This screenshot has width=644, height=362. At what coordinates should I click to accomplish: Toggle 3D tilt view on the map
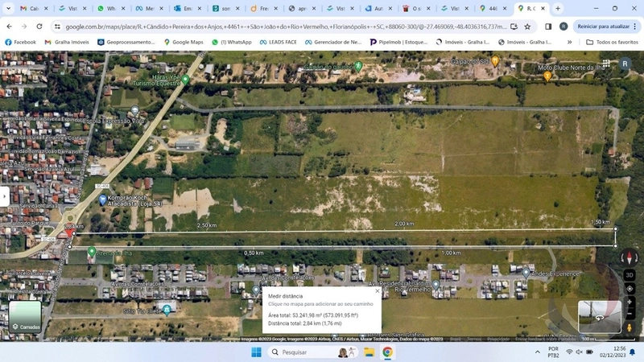630,275
